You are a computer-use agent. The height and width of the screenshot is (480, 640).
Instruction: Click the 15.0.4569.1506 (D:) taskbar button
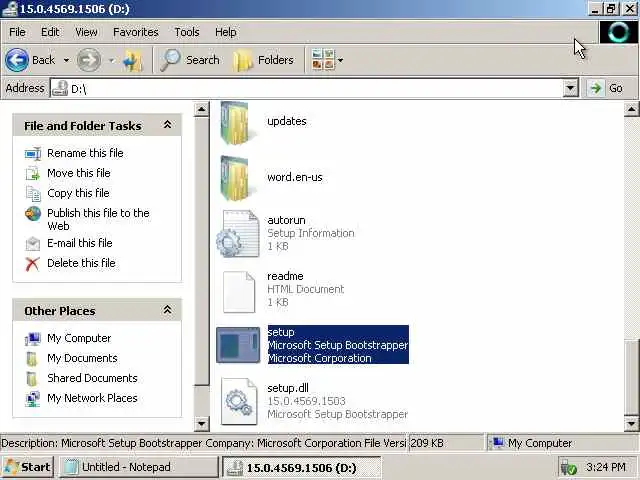click(302, 467)
